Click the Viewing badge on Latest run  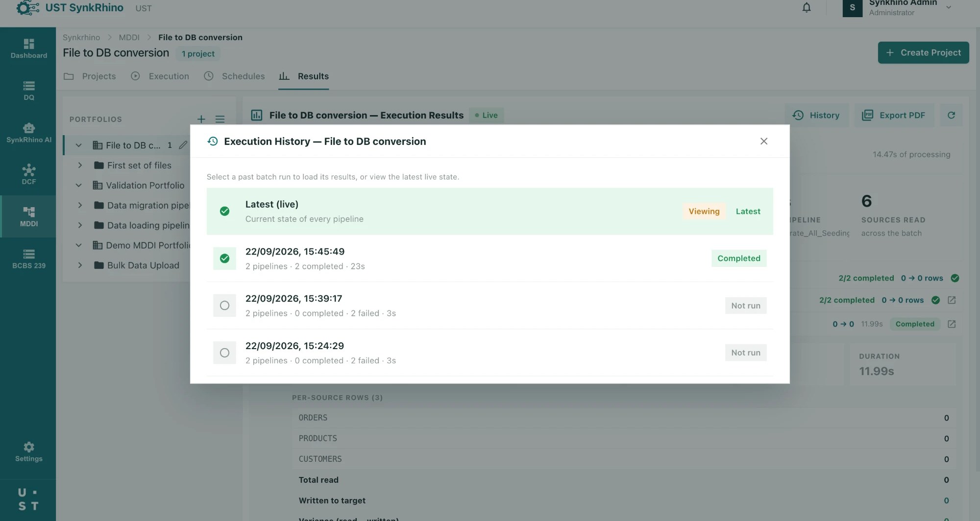coord(704,211)
